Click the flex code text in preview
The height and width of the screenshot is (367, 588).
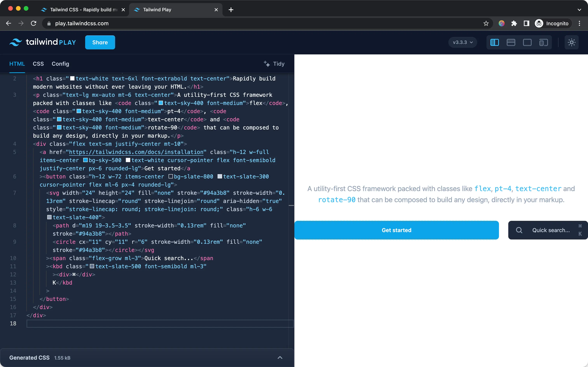[x=483, y=189]
